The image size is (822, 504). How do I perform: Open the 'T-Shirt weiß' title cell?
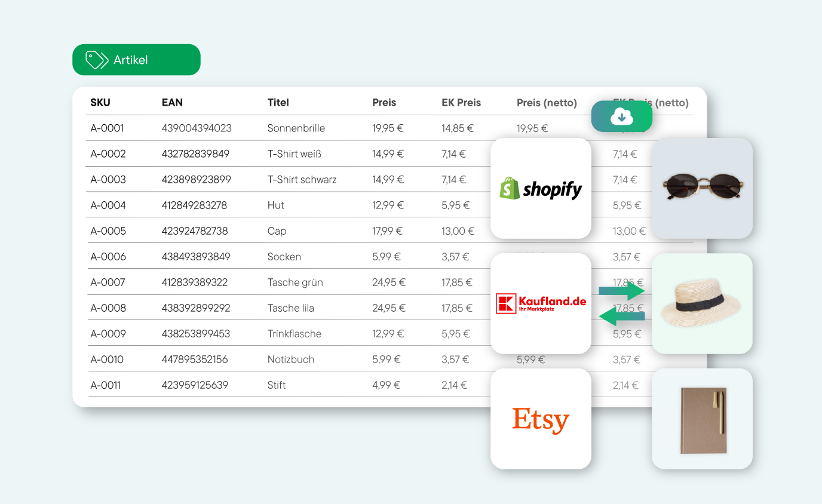[295, 154]
